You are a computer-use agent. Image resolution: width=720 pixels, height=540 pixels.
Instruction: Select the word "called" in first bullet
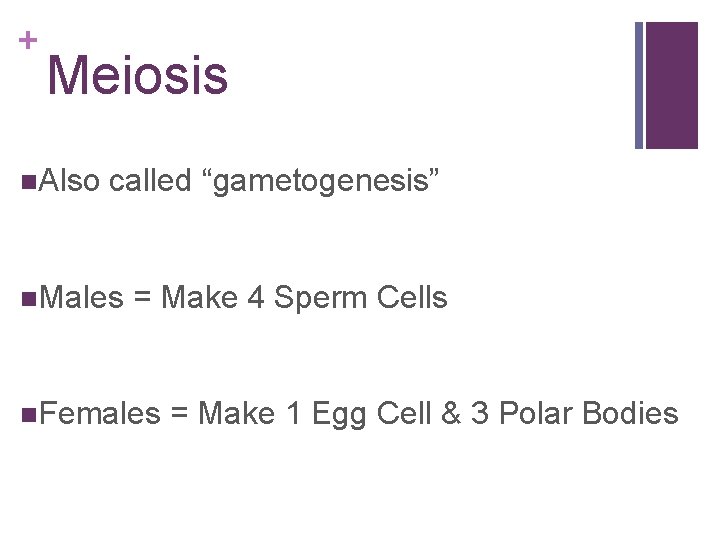(x=149, y=181)
